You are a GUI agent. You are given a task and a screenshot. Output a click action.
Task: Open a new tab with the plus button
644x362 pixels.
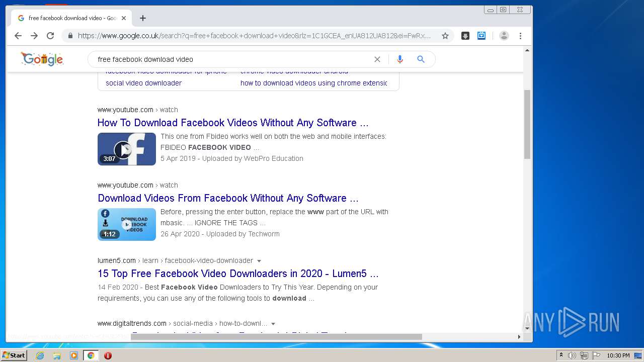pos(143,18)
